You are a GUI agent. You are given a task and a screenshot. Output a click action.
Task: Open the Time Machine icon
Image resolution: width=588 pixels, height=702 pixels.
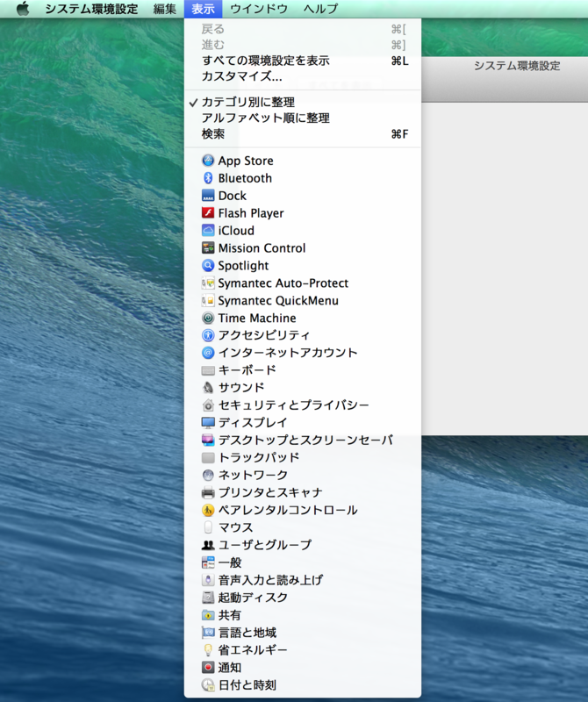coord(208,318)
